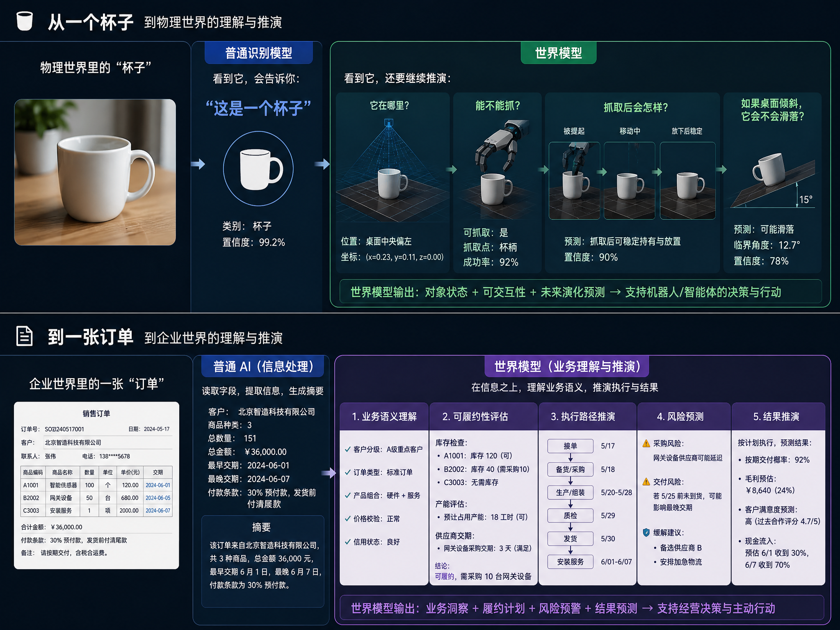The image size is (840, 630).
Task: Select the A1001 cell in order table
Action: (31, 485)
